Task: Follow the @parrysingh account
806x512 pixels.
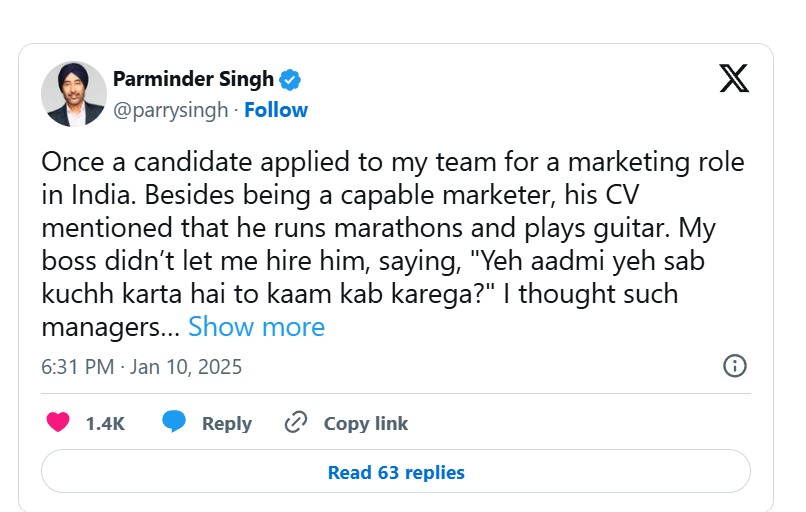Action: point(276,110)
